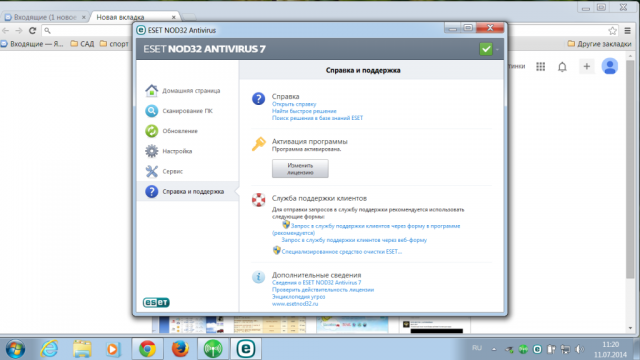Image resolution: width=640 pixels, height=360 pixels.
Task: Click Найти быстрое решение link
Action: coord(304,111)
